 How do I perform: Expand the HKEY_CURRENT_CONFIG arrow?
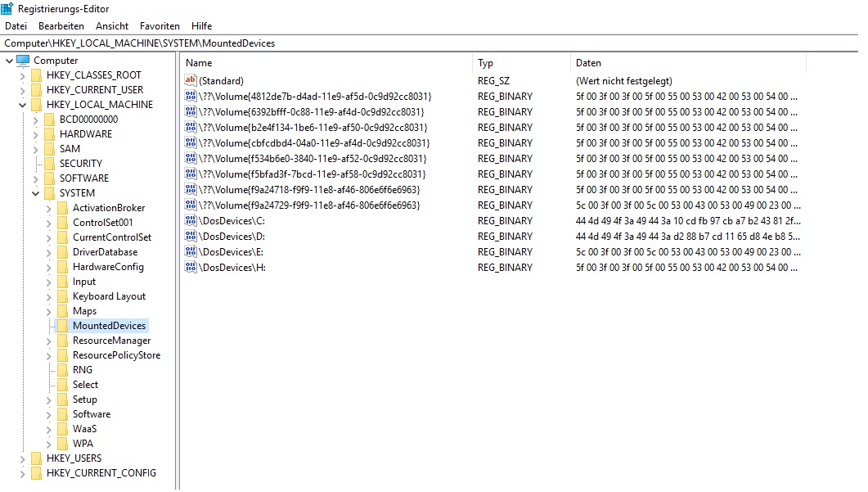pyautogui.click(x=22, y=474)
